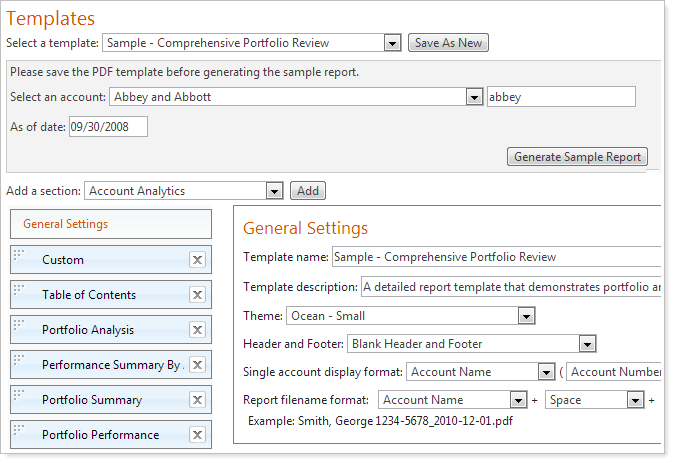The image size is (674, 463).
Task: Expand the Theme dropdown
Action: pyautogui.click(x=526, y=316)
